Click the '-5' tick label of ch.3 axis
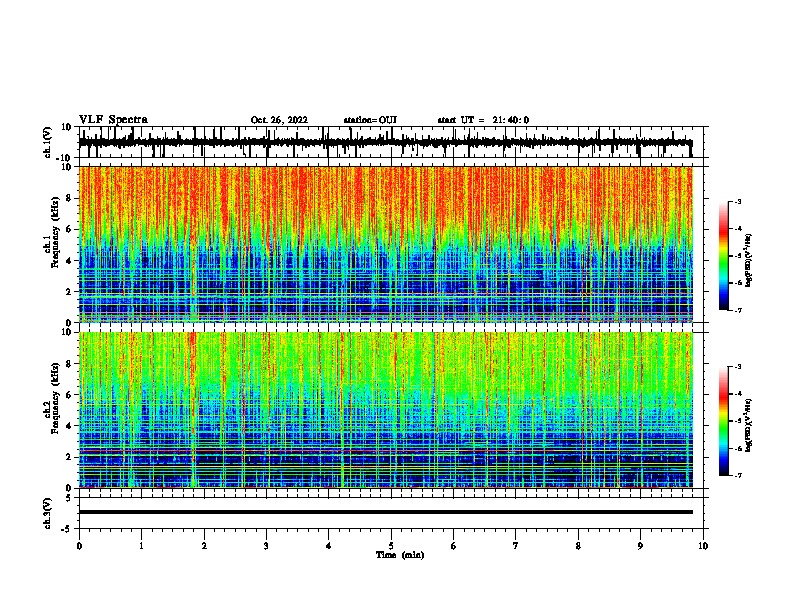792x612 pixels. [67, 529]
